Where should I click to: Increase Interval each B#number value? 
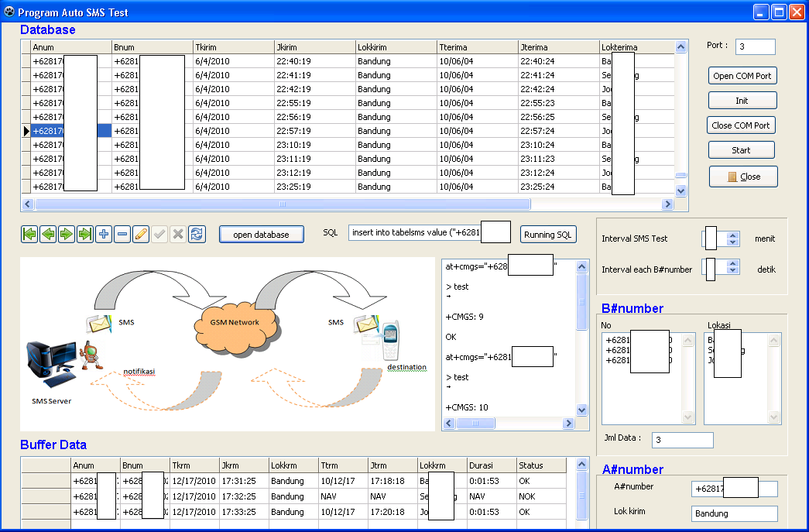click(733, 263)
